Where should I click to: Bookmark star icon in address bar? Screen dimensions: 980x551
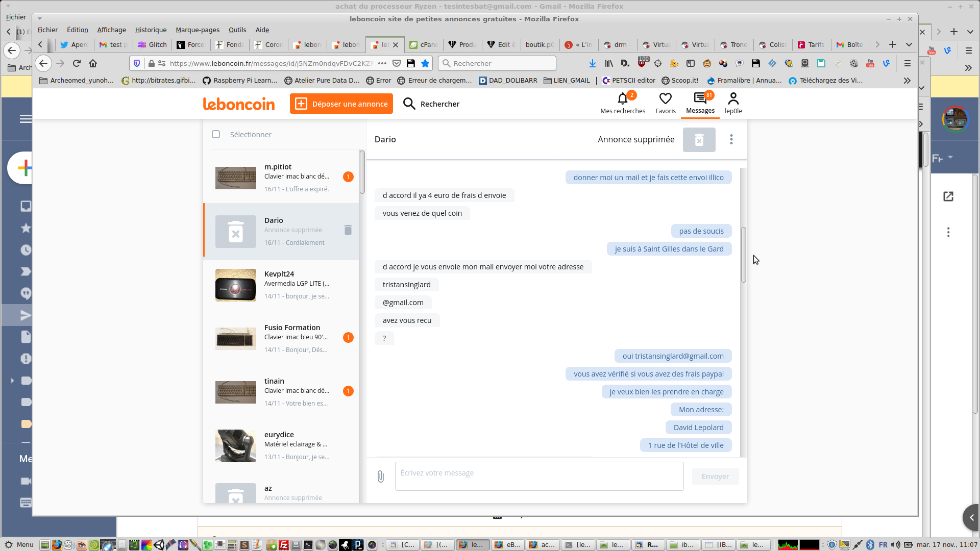425,63
